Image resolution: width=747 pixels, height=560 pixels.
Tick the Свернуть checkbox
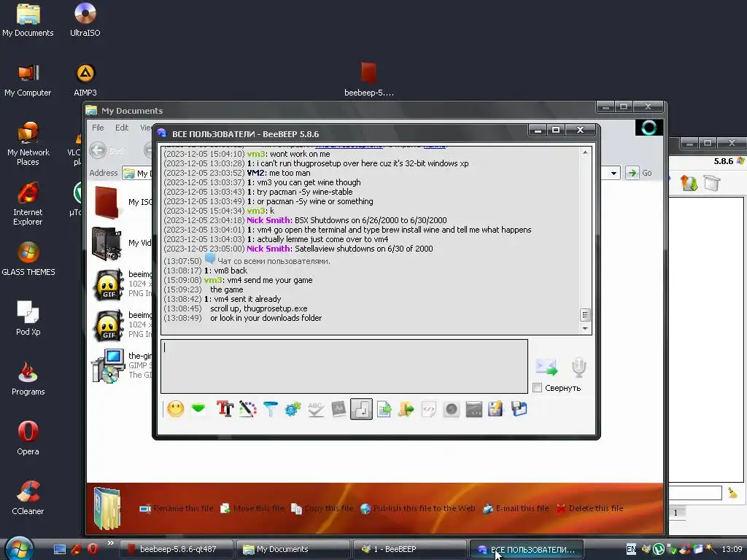click(x=538, y=388)
